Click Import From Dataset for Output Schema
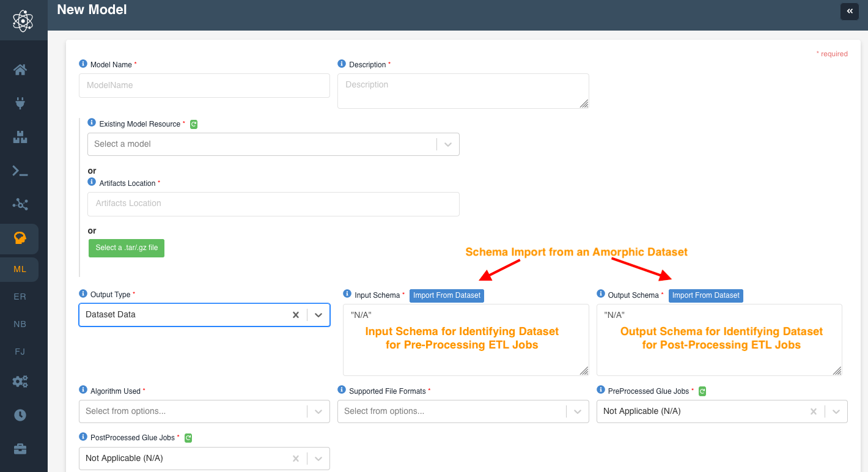The image size is (868, 472). tap(706, 295)
